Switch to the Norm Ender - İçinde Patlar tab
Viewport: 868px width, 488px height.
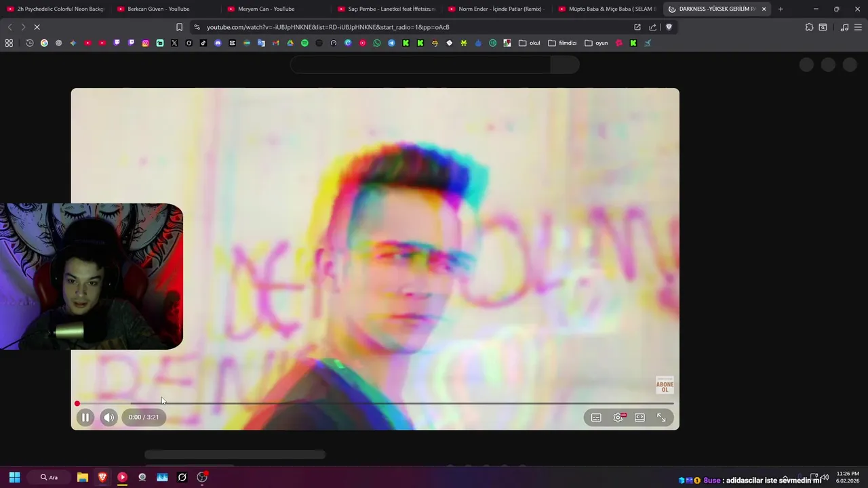[497, 9]
